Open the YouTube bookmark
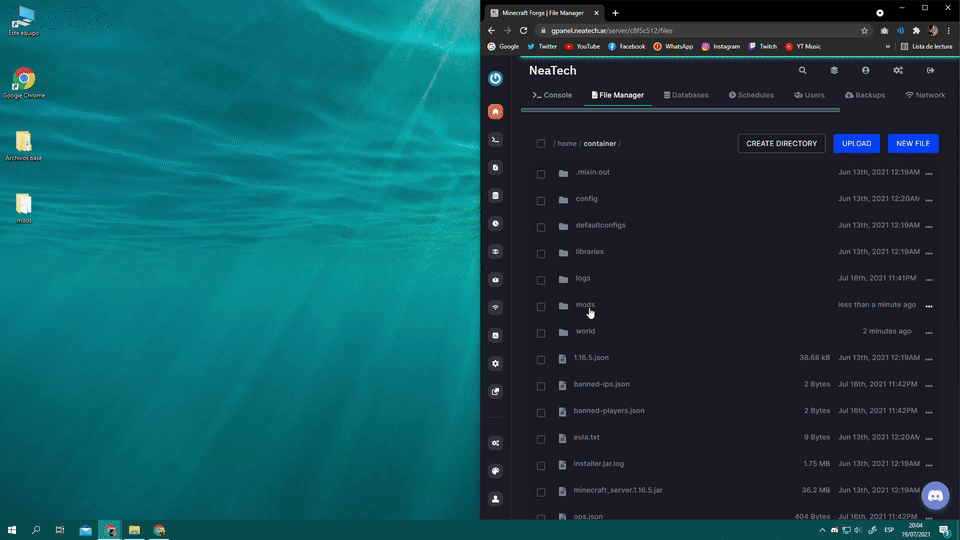This screenshot has width=960, height=540. (x=582, y=47)
